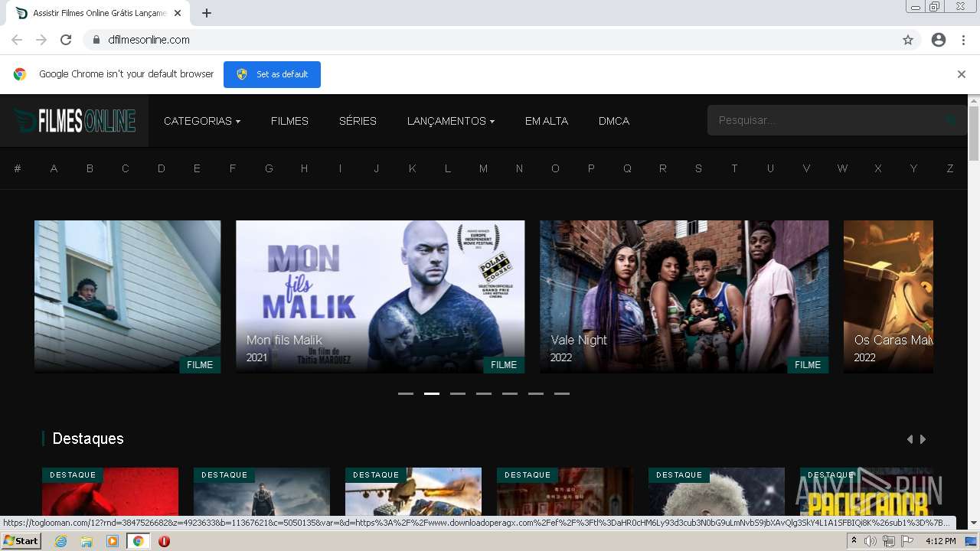Click the page scrollbar up arrow

[974, 100]
